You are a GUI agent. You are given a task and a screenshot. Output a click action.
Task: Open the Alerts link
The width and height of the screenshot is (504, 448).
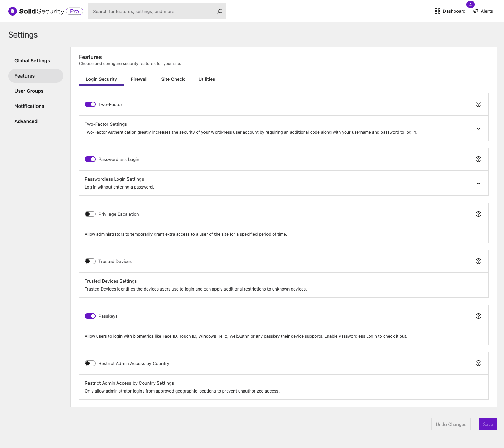pyautogui.click(x=483, y=11)
